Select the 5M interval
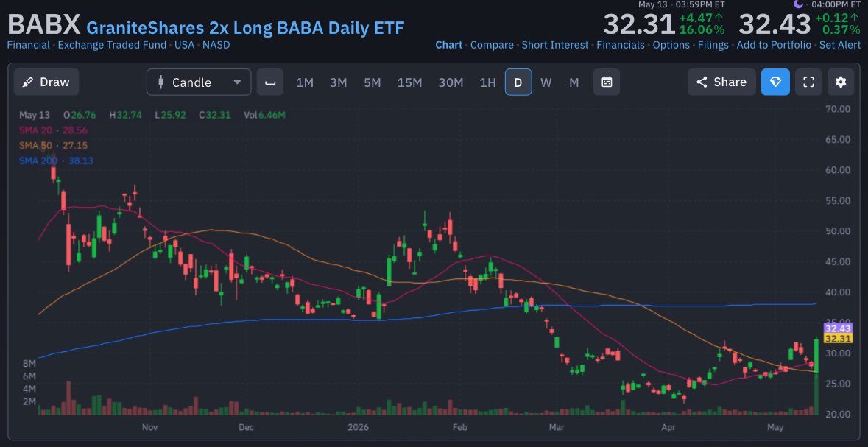Viewport: 868px width, 447px height. coord(372,82)
